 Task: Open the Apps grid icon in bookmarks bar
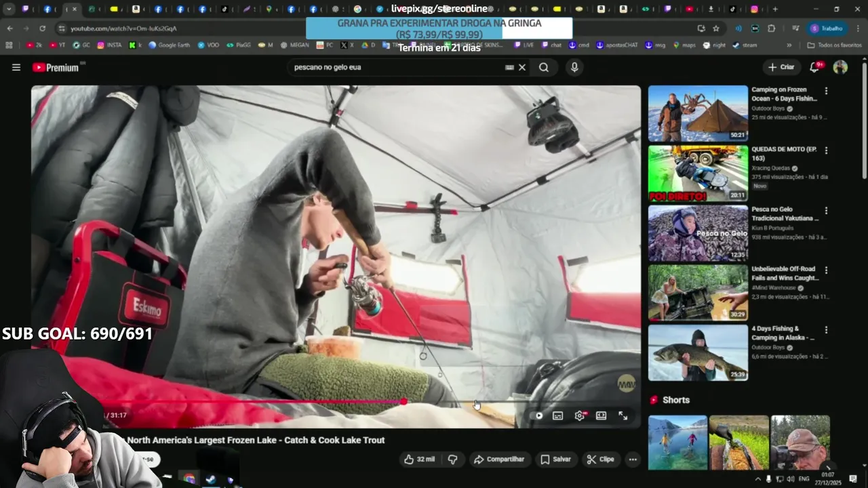(9, 45)
